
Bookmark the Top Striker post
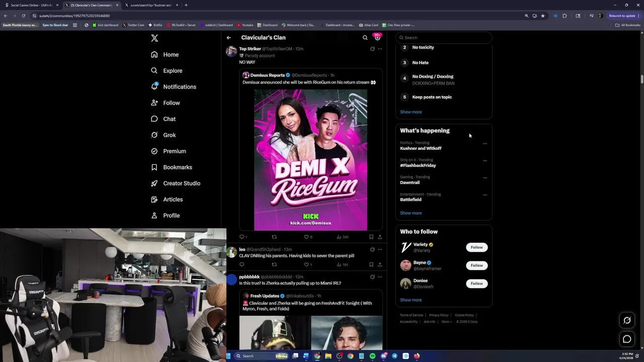tap(371, 237)
